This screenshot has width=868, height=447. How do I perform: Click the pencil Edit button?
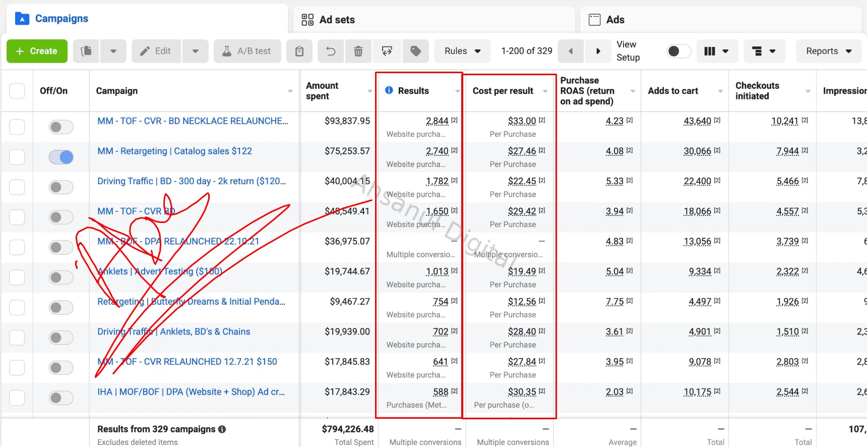pos(156,51)
